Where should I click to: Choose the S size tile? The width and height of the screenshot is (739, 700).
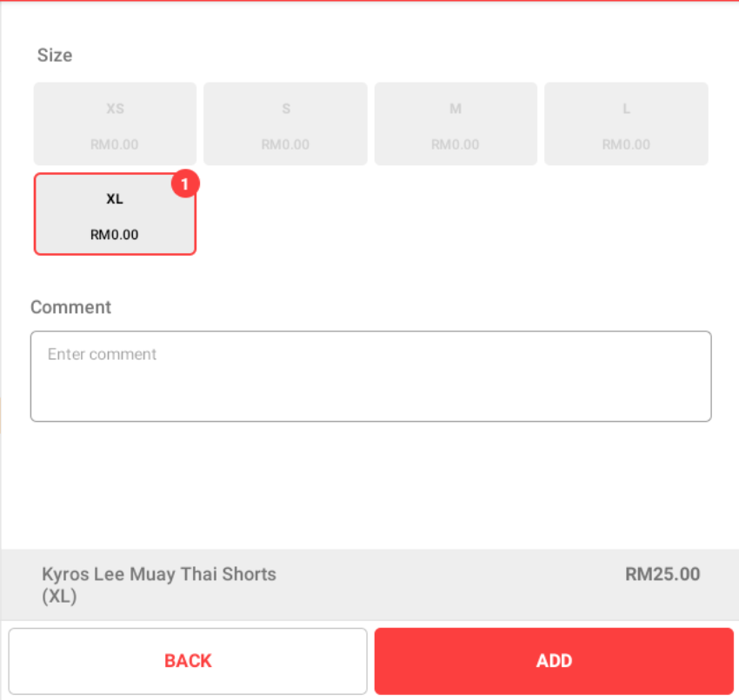coord(286,124)
